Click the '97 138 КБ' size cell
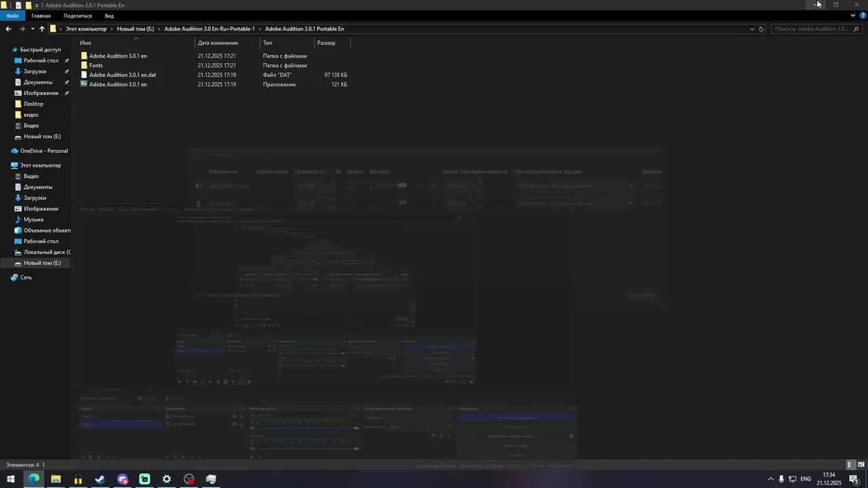 336,75
